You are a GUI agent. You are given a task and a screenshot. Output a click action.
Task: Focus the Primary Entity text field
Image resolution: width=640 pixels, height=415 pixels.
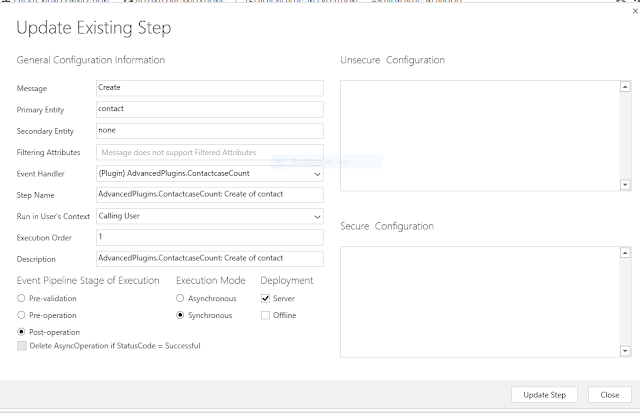[x=209, y=109]
